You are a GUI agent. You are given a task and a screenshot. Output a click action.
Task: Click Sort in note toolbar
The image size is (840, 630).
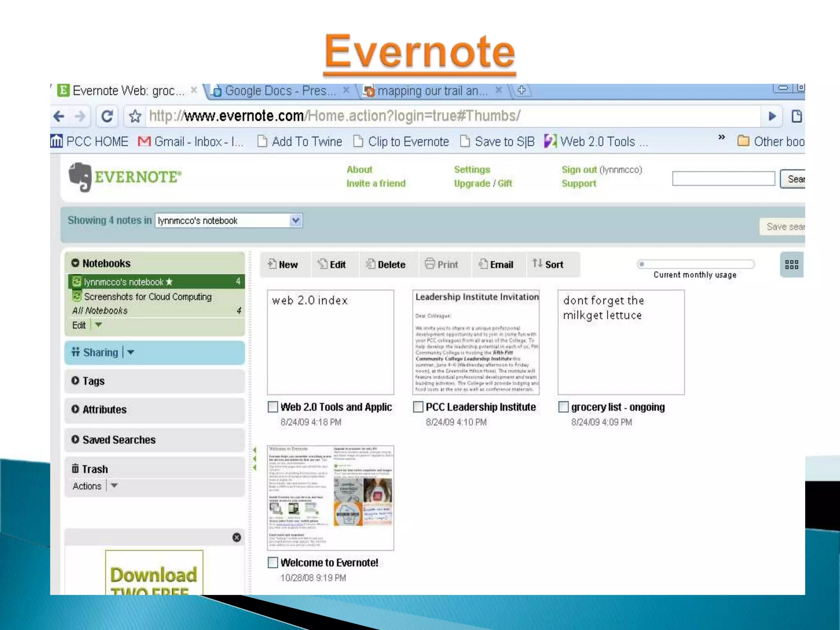(548, 265)
